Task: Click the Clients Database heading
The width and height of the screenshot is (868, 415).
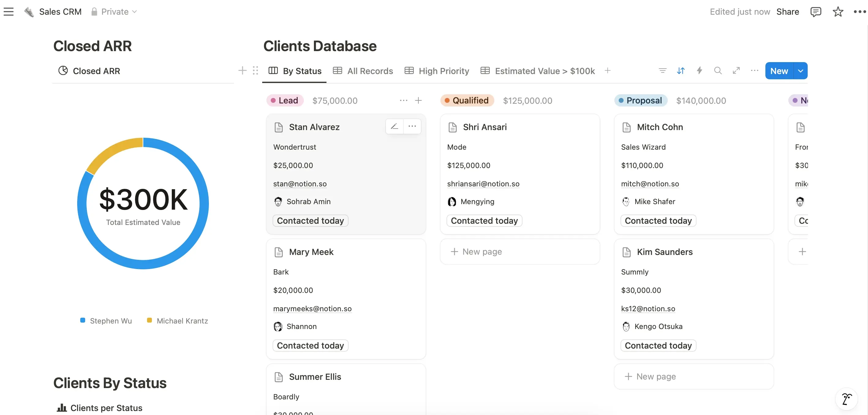Action: click(x=319, y=46)
